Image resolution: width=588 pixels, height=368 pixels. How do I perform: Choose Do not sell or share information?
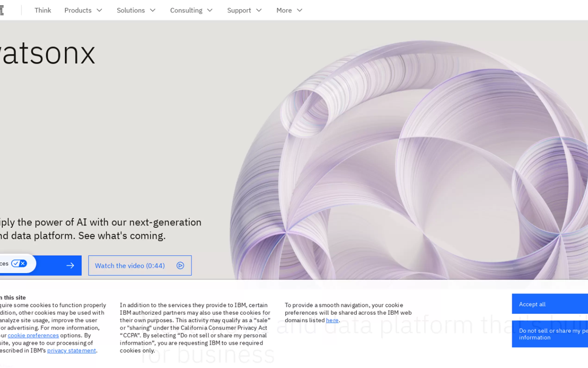pyautogui.click(x=550, y=334)
